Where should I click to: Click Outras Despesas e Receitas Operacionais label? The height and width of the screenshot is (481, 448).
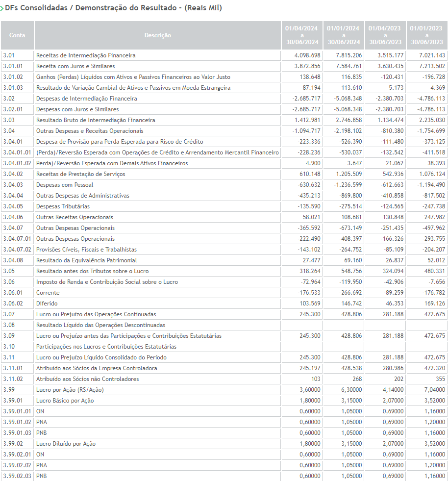(90, 131)
